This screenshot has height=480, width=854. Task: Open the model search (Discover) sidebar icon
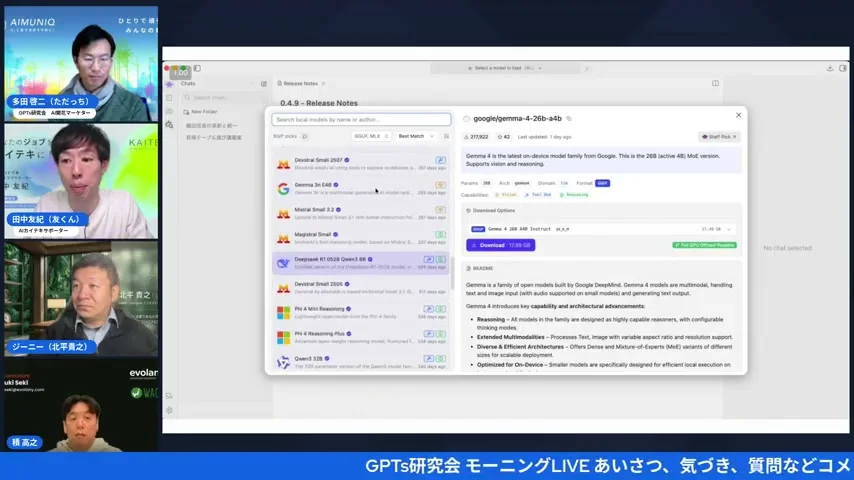pos(169,125)
